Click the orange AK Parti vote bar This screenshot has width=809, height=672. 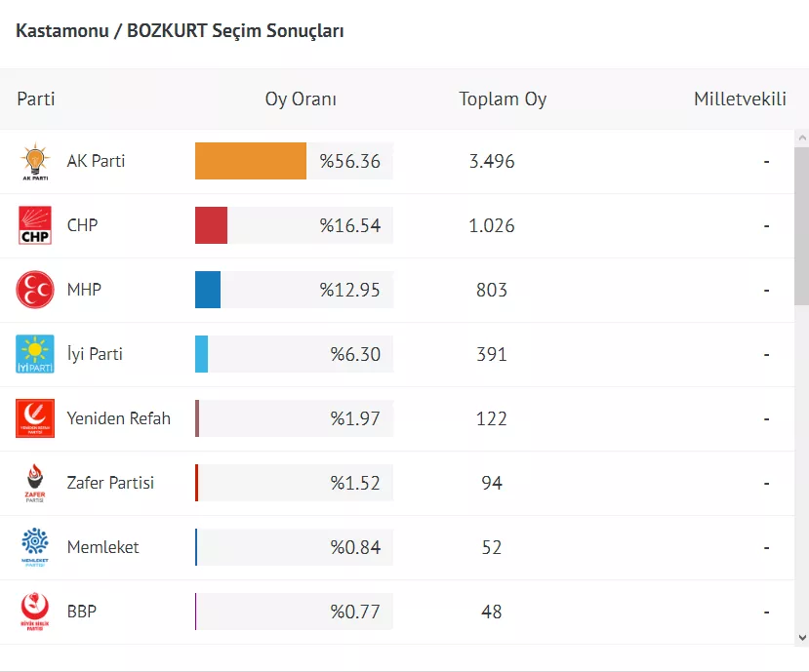click(x=251, y=161)
